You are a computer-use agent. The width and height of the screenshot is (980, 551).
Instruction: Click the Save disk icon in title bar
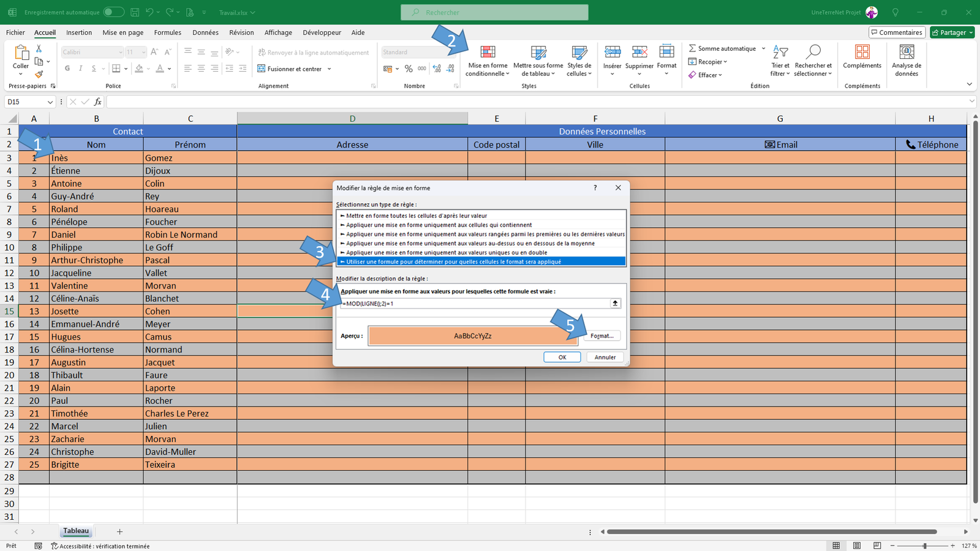[135, 12]
